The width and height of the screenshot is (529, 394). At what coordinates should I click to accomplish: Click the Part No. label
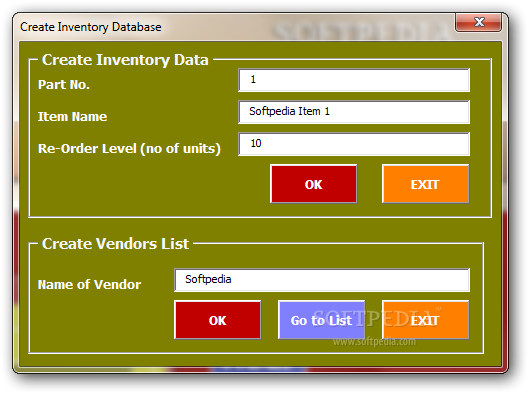[x=64, y=85]
